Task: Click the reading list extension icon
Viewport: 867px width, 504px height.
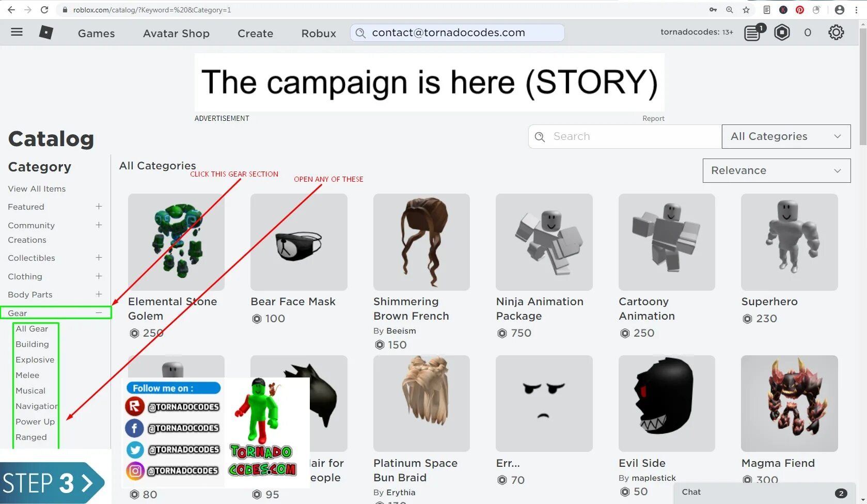Action: (767, 10)
